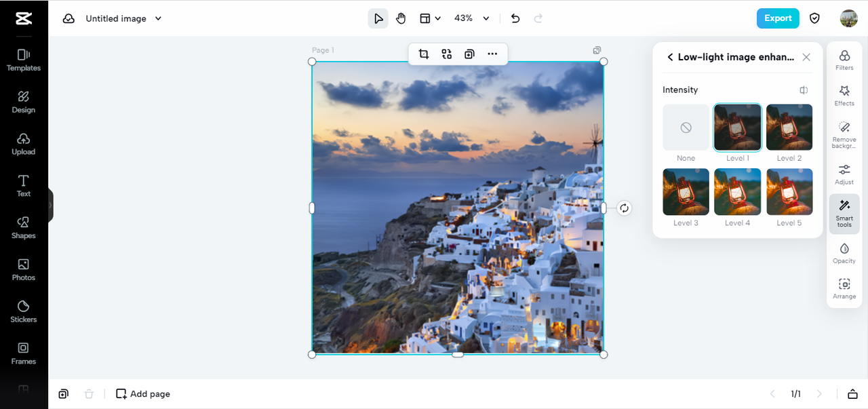
Task: Activate the Hand pan tool
Action: point(401,18)
